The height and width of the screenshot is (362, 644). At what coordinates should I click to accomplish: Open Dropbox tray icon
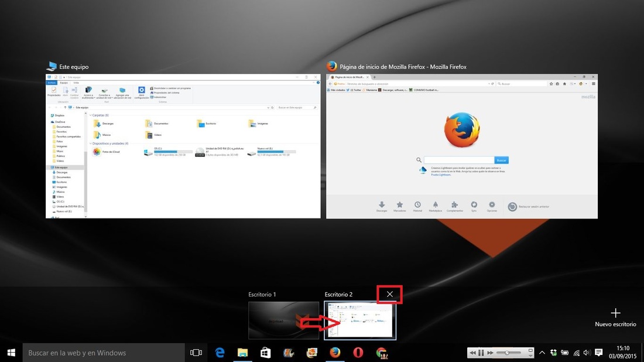554,353
